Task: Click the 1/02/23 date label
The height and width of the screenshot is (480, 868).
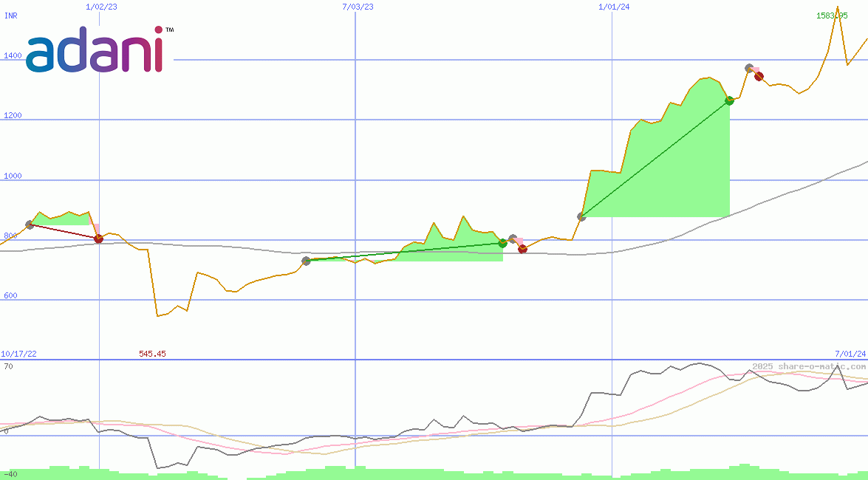Action: (x=101, y=7)
